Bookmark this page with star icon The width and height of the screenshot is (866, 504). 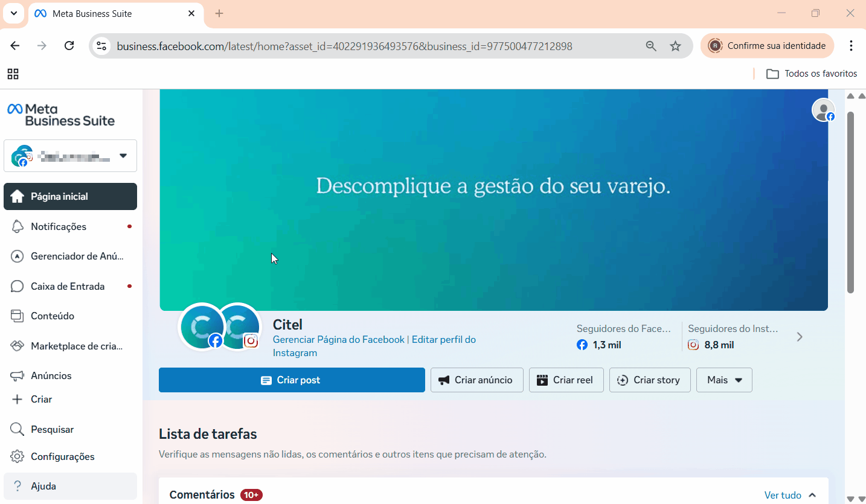click(675, 46)
